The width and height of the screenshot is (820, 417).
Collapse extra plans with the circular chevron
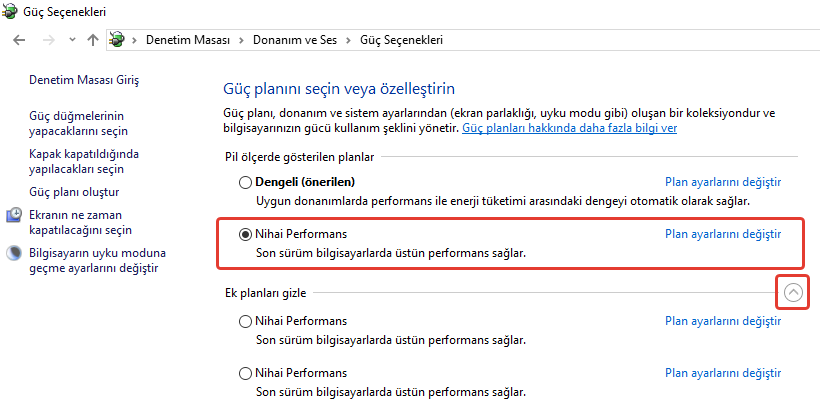pyautogui.click(x=793, y=292)
